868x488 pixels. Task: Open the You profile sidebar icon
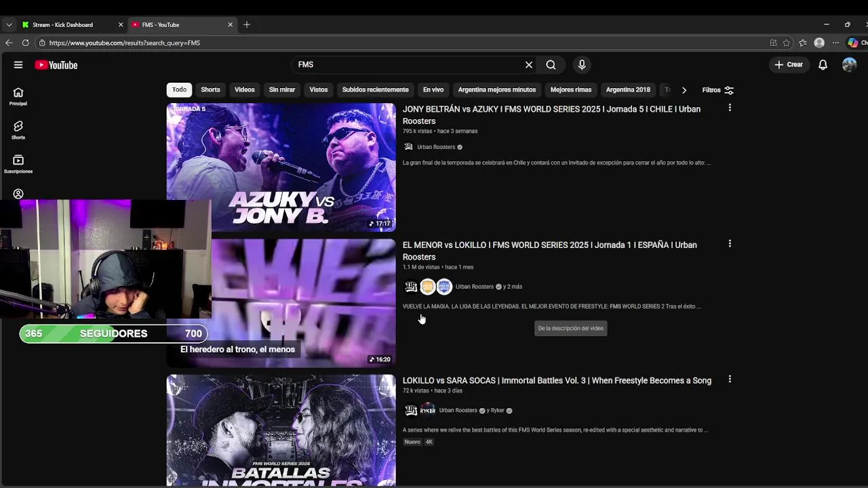point(18,194)
